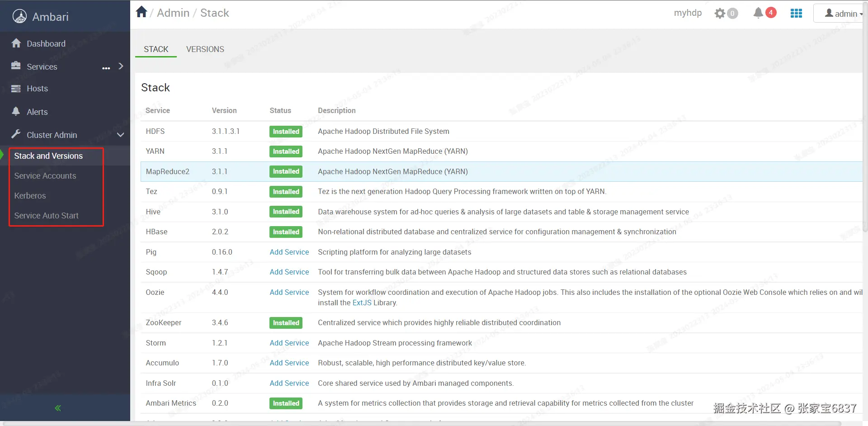The image size is (868, 426).
Task: Open alerts bell notification icon
Action: [758, 13]
